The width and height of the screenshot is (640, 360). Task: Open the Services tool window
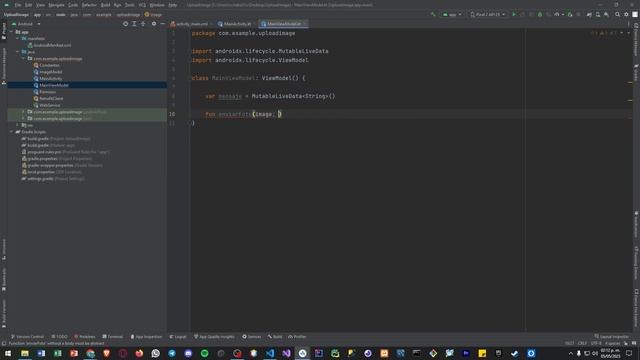(x=251, y=337)
